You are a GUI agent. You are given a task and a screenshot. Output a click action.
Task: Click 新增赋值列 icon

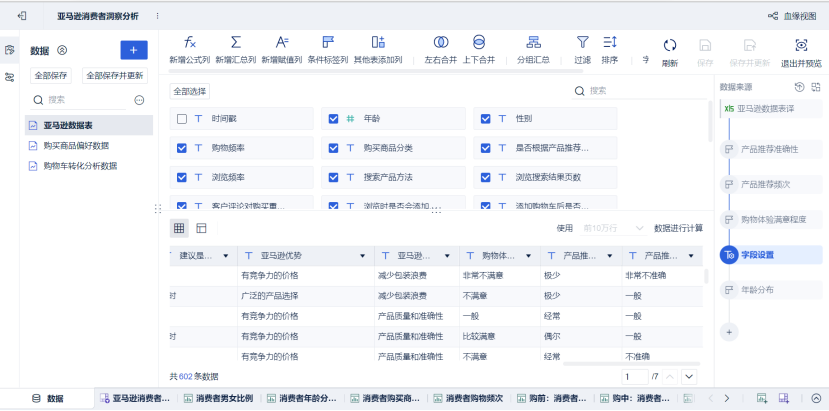(282, 43)
